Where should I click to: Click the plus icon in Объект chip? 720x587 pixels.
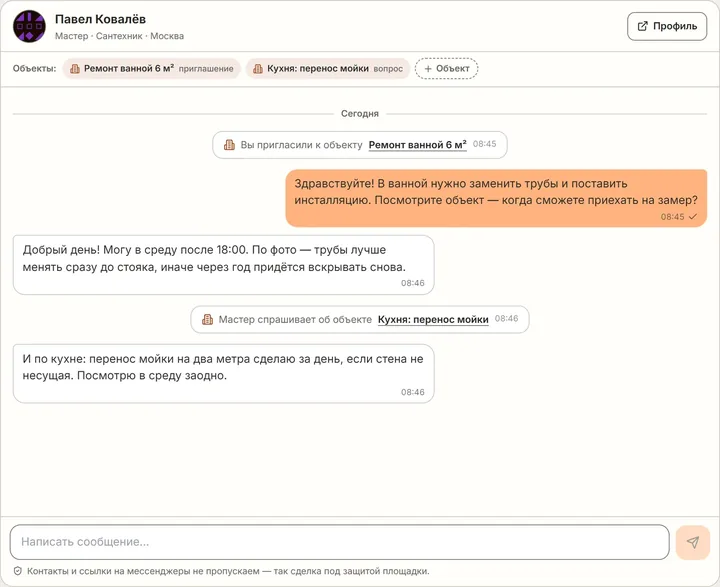(x=428, y=69)
